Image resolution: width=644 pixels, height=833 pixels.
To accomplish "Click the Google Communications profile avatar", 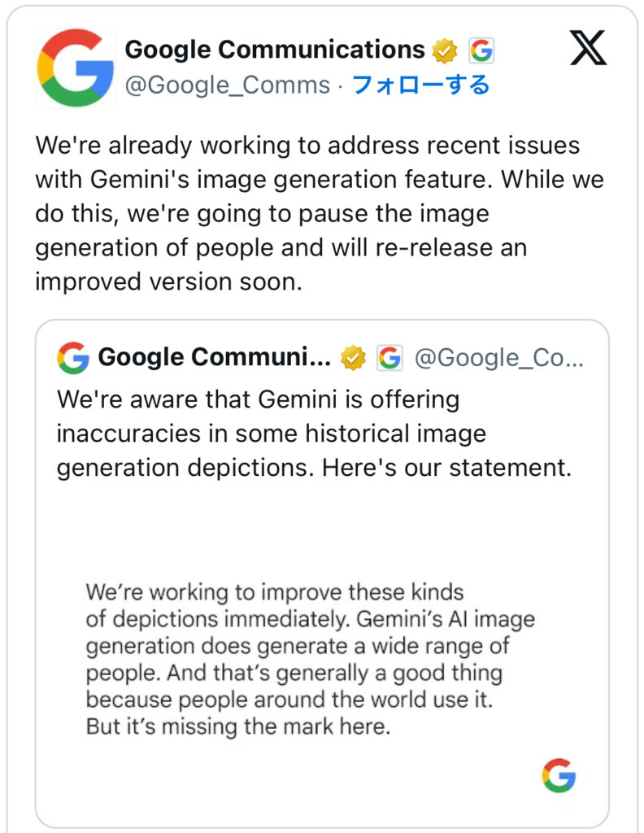I will (x=76, y=68).
